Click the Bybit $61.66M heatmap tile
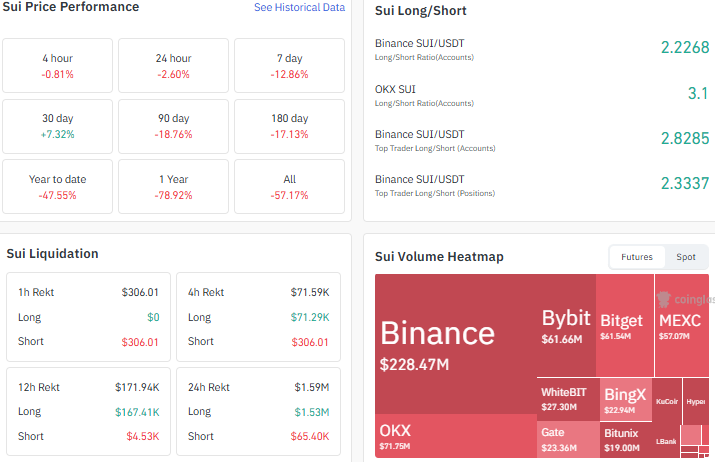The width and height of the screenshot is (715, 462). coord(566,326)
